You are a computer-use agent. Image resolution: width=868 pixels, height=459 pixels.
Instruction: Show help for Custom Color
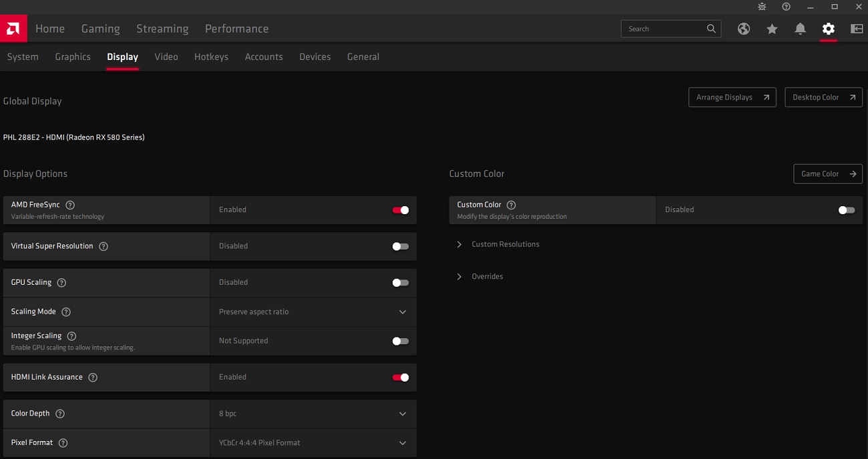(x=511, y=205)
